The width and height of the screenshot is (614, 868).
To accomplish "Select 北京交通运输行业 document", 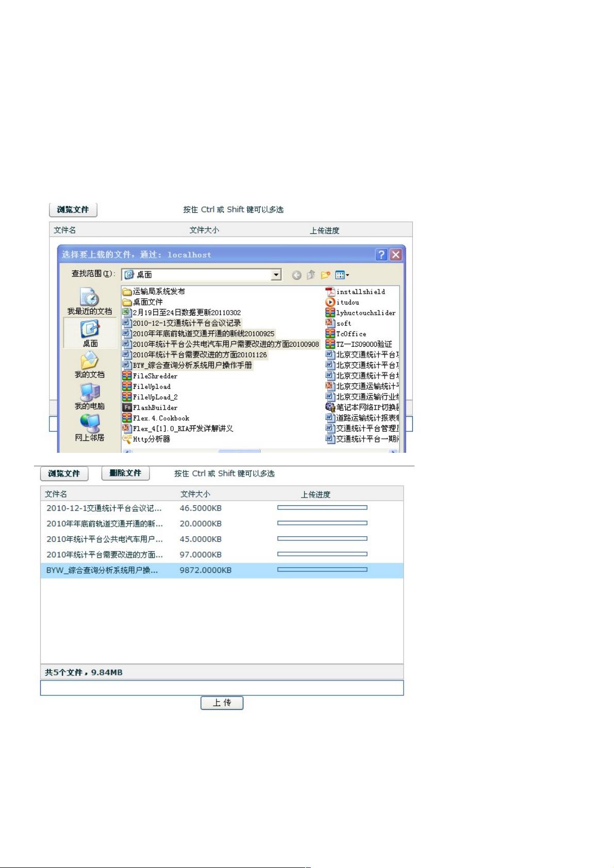I will [x=362, y=397].
